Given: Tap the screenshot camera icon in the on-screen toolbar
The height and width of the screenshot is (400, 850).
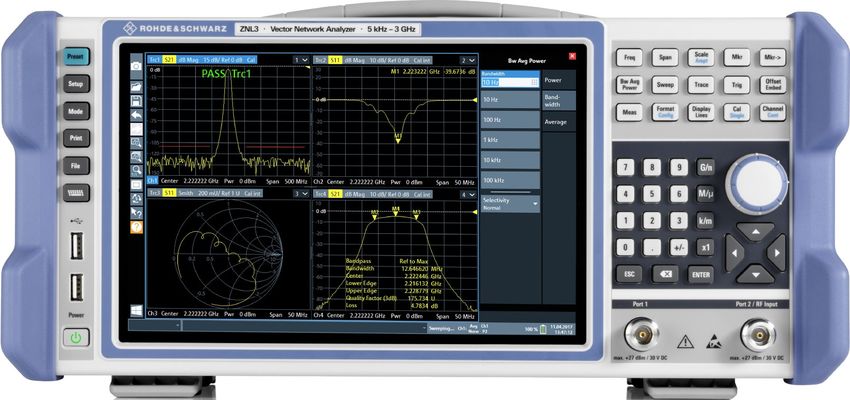Looking at the screenshot, I should 136,66.
